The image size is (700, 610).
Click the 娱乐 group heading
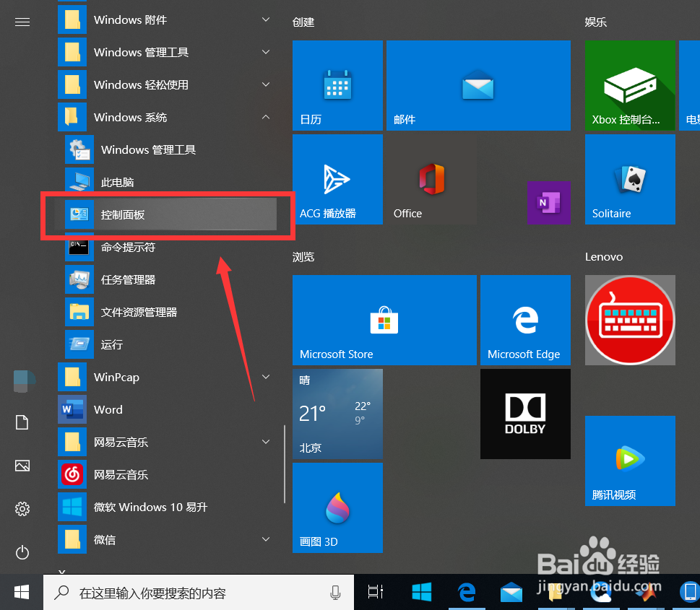(x=596, y=22)
